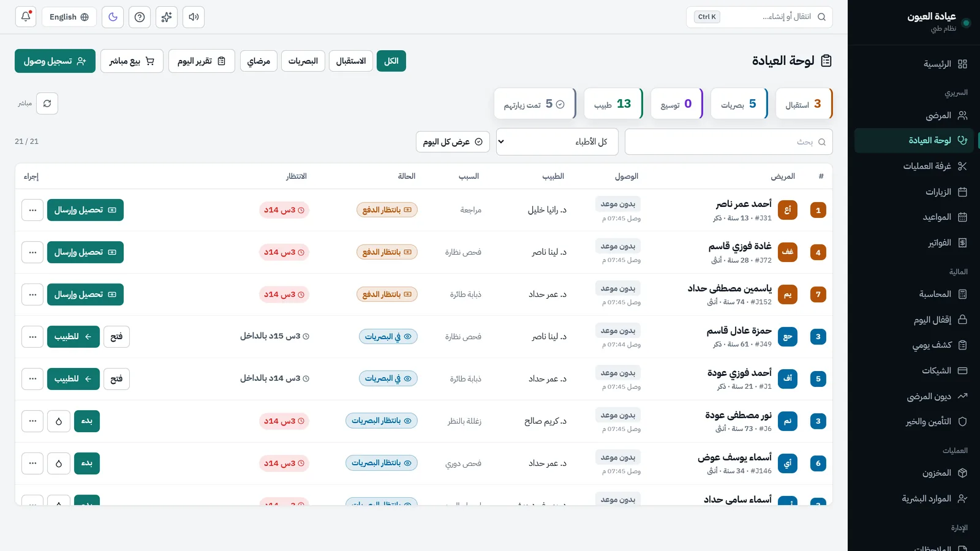
Task: Open غرفة العمليات in the sidebar
Action: [x=914, y=166]
